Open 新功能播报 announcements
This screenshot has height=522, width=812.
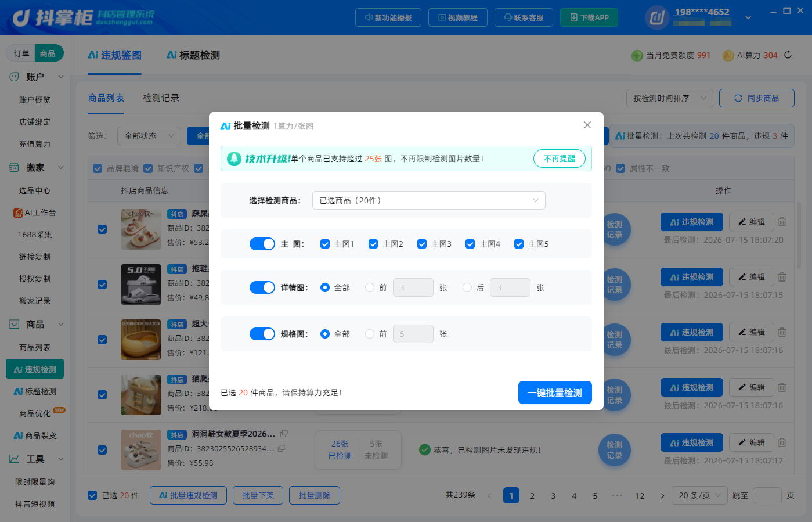388,17
